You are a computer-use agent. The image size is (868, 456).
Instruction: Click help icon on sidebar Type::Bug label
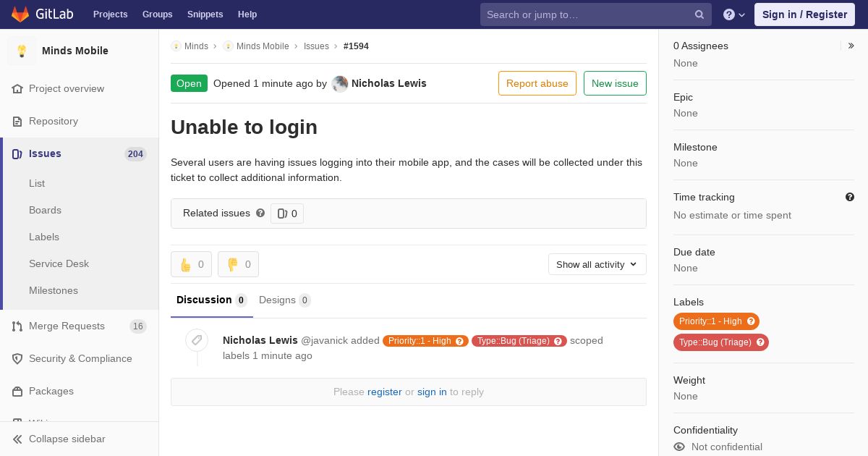tap(760, 342)
